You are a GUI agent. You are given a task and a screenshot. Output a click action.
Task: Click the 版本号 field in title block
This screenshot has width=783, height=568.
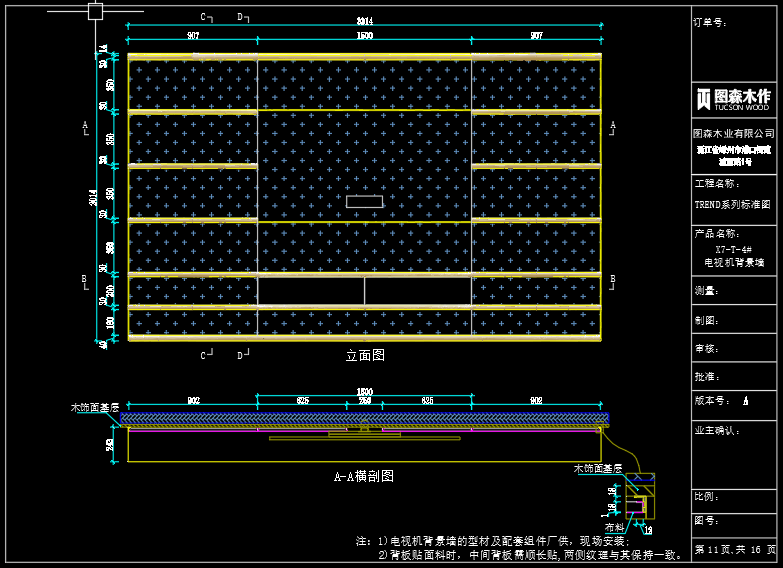click(x=714, y=400)
